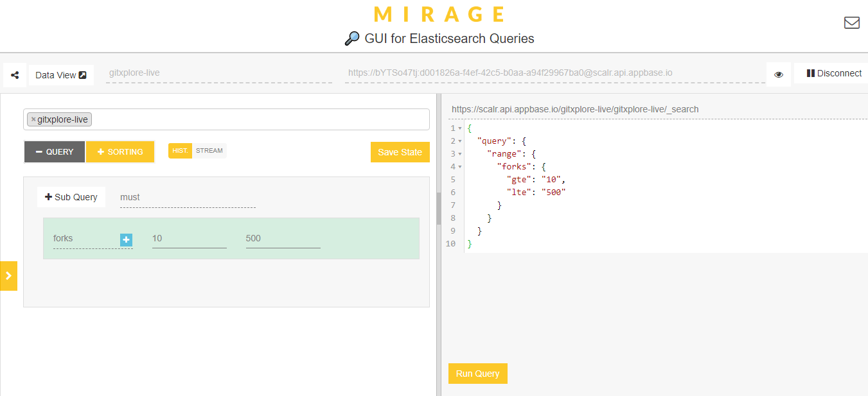The height and width of the screenshot is (396, 868).
Task: Disconnect from the app
Action: click(833, 73)
